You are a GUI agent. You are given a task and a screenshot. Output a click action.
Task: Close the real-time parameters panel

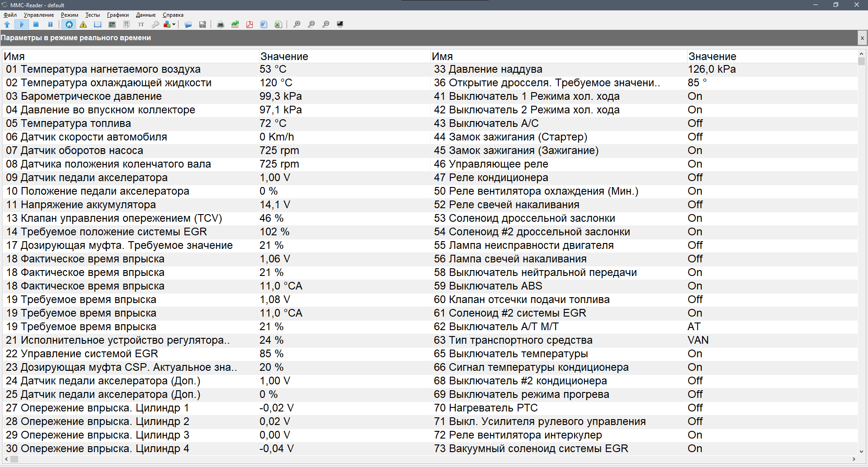tap(862, 38)
